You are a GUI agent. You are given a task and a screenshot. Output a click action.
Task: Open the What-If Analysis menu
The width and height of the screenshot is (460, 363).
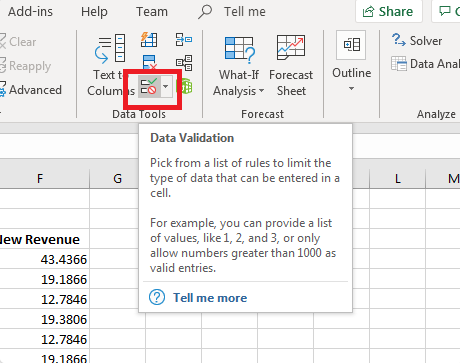(239, 65)
